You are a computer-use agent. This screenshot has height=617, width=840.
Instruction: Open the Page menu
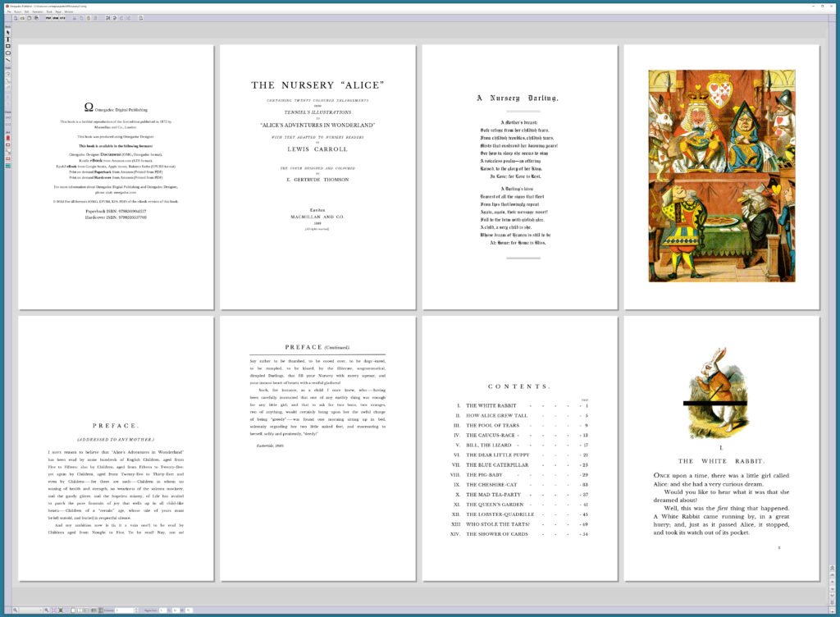pos(58,11)
